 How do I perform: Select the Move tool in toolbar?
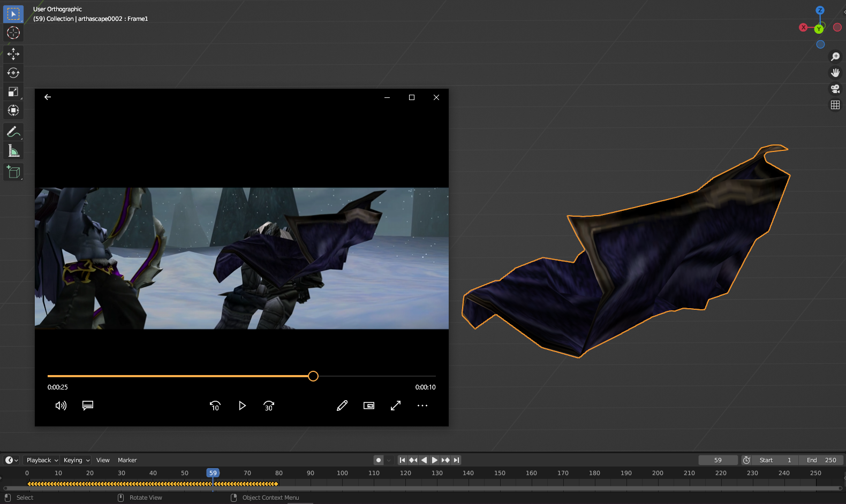[x=13, y=54]
